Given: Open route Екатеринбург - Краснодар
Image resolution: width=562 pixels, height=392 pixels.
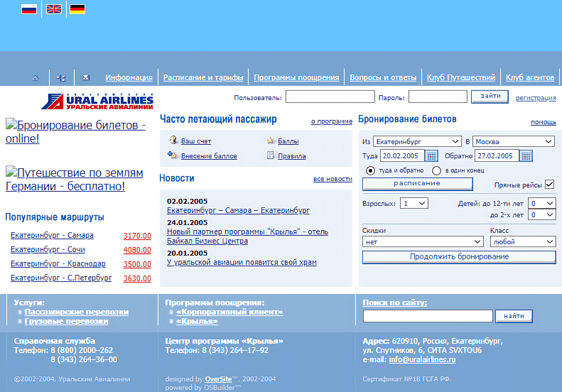Looking at the screenshot, I should [x=58, y=264].
